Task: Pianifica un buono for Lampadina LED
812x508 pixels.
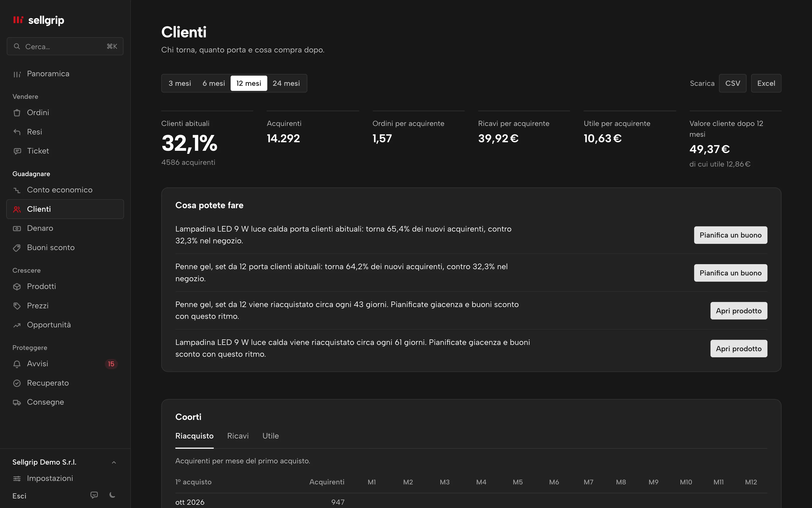Action: tap(731, 235)
